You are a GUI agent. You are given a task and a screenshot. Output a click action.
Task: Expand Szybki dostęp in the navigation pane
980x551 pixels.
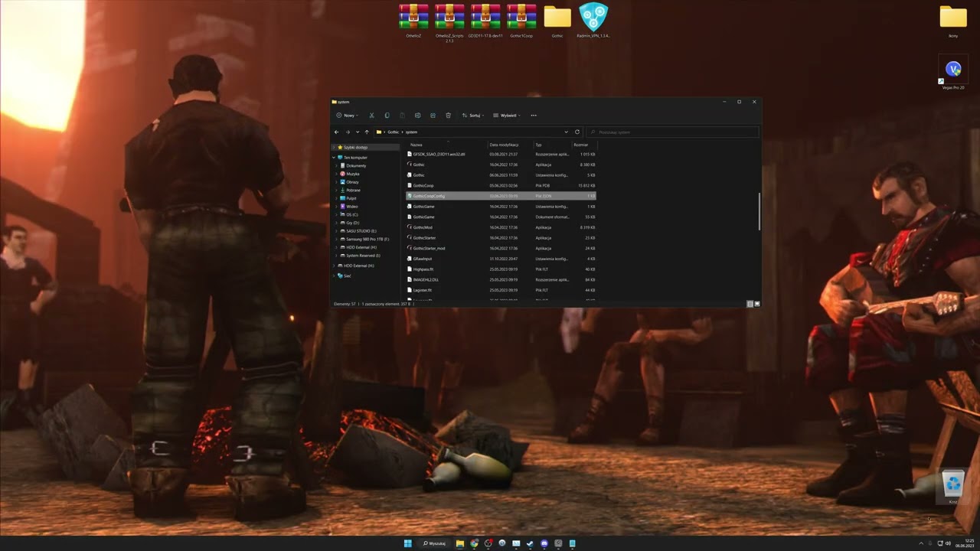[x=334, y=147]
